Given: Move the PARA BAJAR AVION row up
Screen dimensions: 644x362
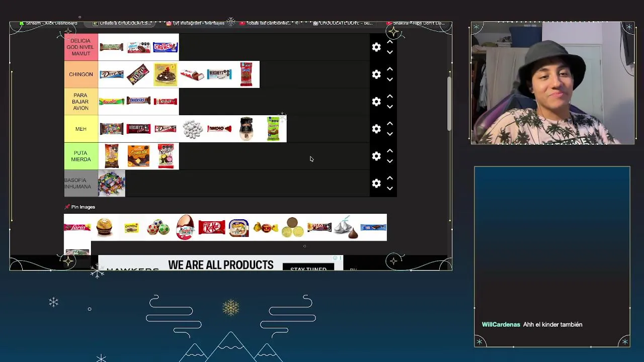Looking at the screenshot, I should 389,96.
